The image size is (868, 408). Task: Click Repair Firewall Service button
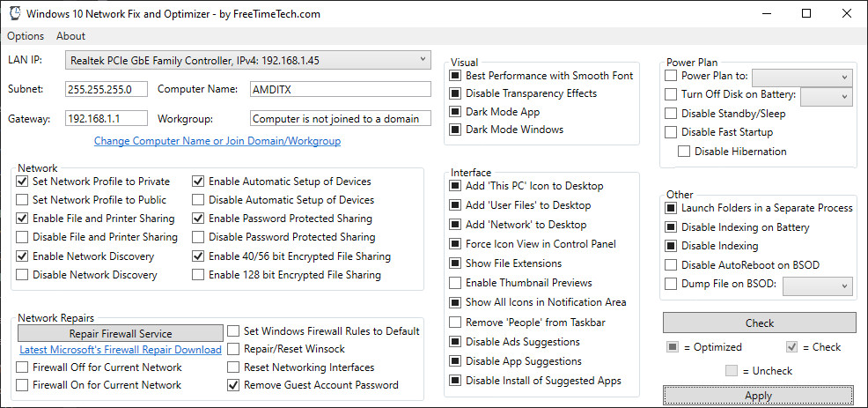tap(120, 333)
